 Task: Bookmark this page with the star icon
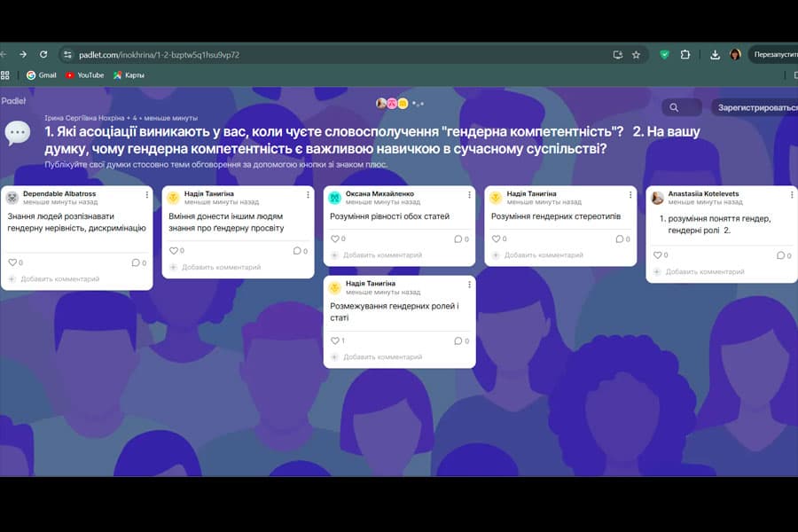click(636, 55)
